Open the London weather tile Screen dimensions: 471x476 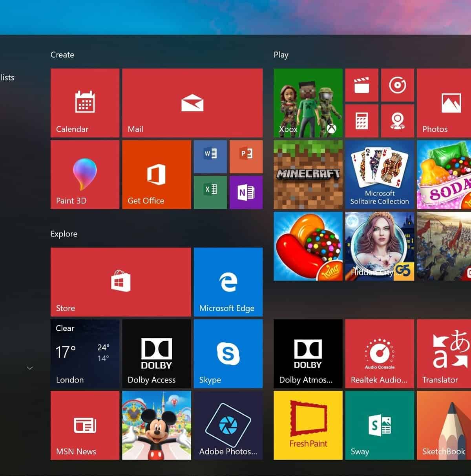[x=85, y=353]
